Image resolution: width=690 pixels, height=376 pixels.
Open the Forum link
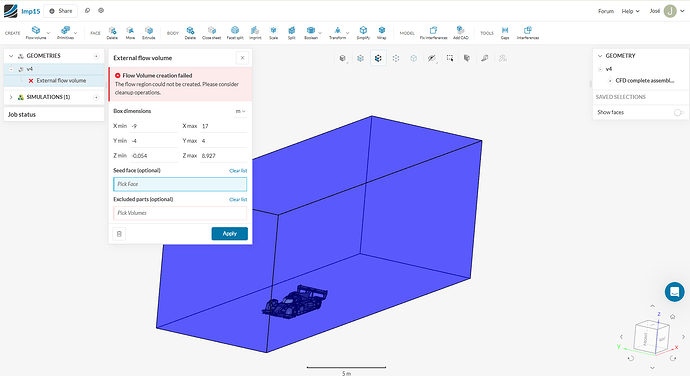coord(606,11)
